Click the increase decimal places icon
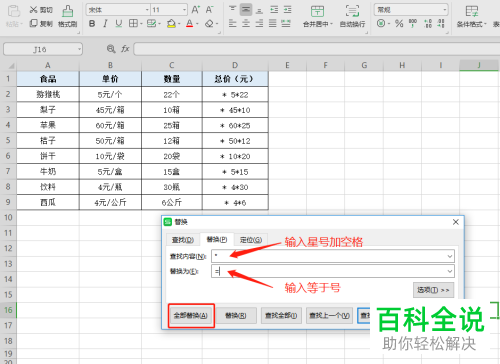The width and height of the screenshot is (500, 364). coord(428,24)
